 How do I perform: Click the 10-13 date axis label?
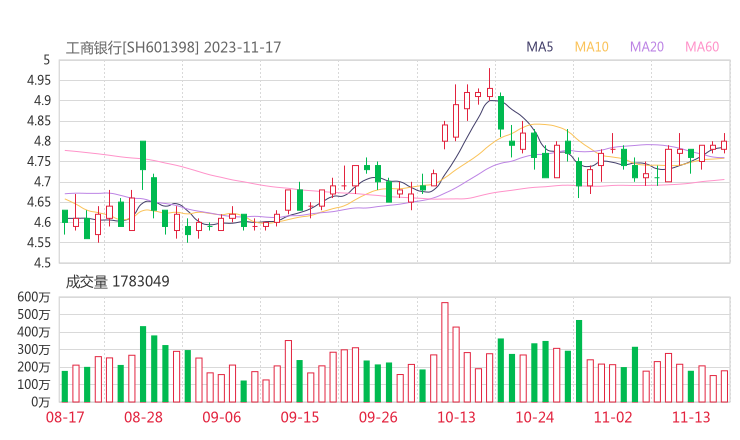[456, 417]
